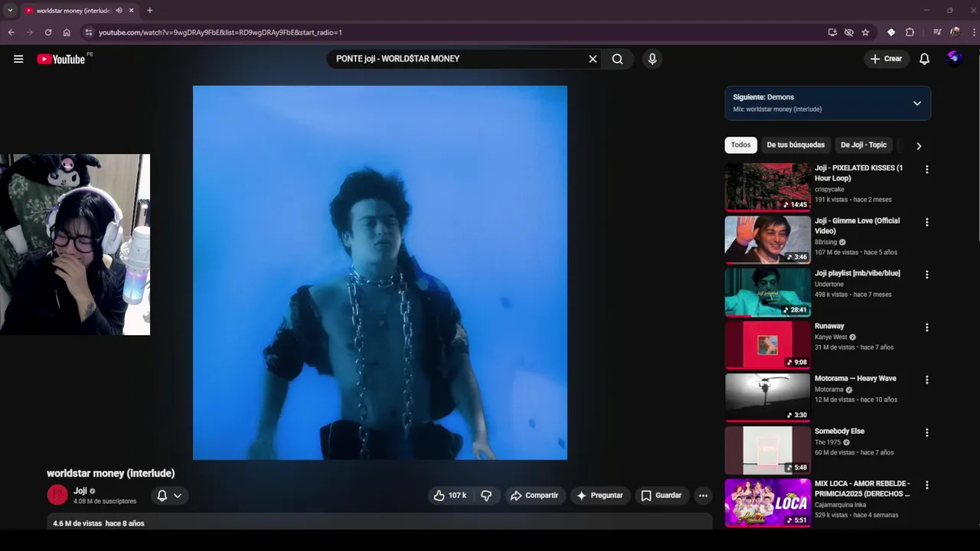Open options for MIX LOCA video

tap(926, 484)
